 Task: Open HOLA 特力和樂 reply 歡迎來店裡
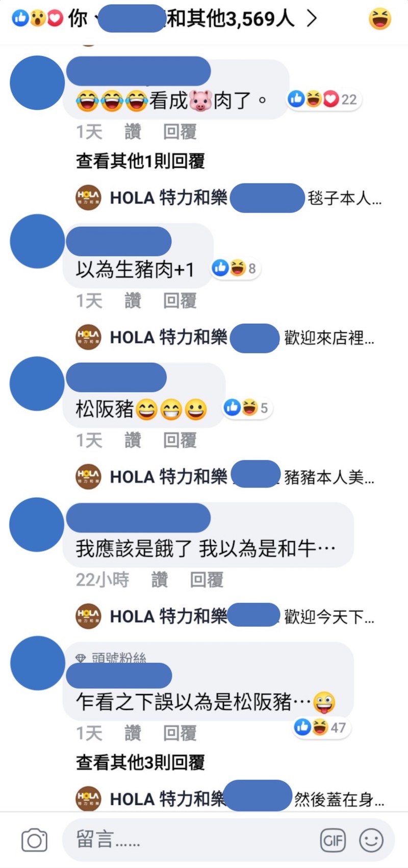(x=225, y=338)
